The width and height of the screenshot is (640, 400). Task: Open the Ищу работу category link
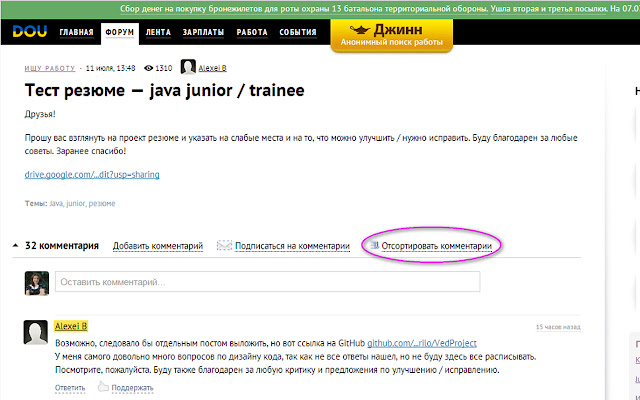pos(50,69)
